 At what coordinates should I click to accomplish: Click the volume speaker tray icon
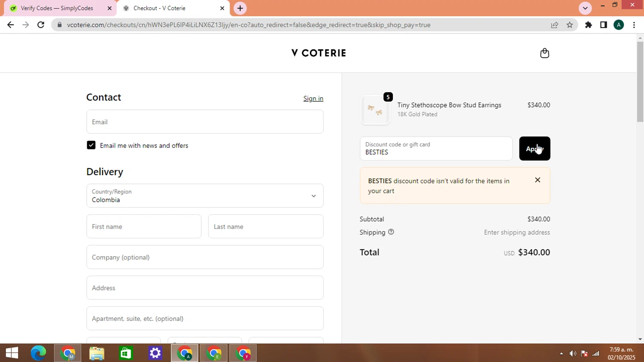[573, 353]
